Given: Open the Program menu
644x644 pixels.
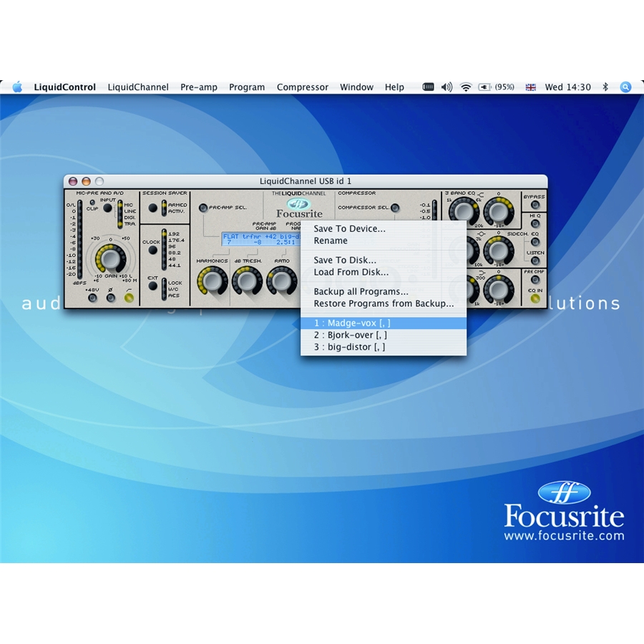Looking at the screenshot, I should pos(247,87).
